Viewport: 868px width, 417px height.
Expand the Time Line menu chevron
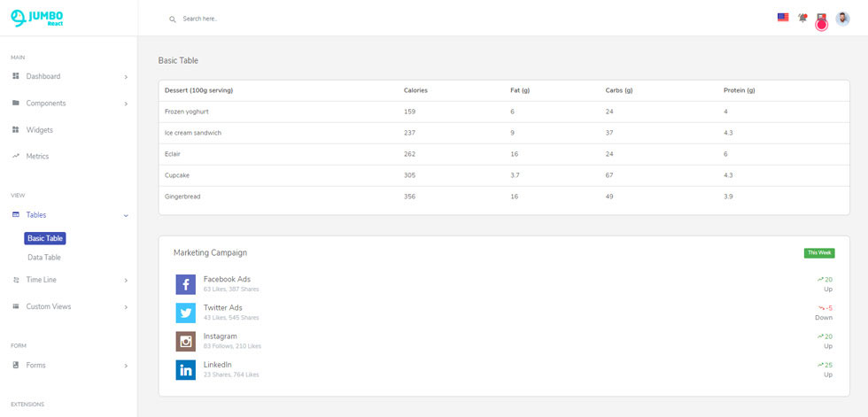coord(126,281)
